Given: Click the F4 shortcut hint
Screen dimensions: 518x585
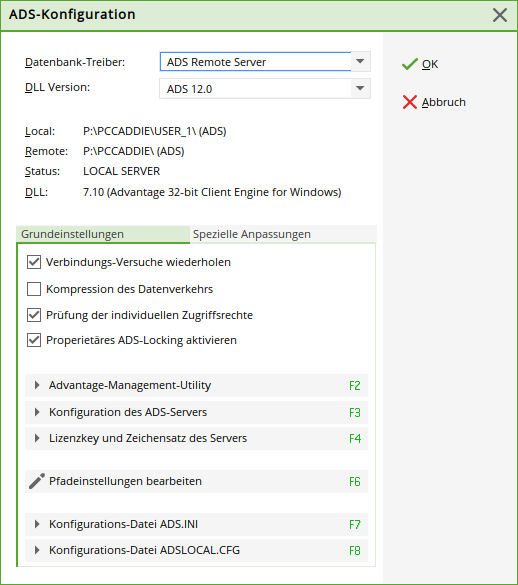Looking at the screenshot, I should pos(355,438).
